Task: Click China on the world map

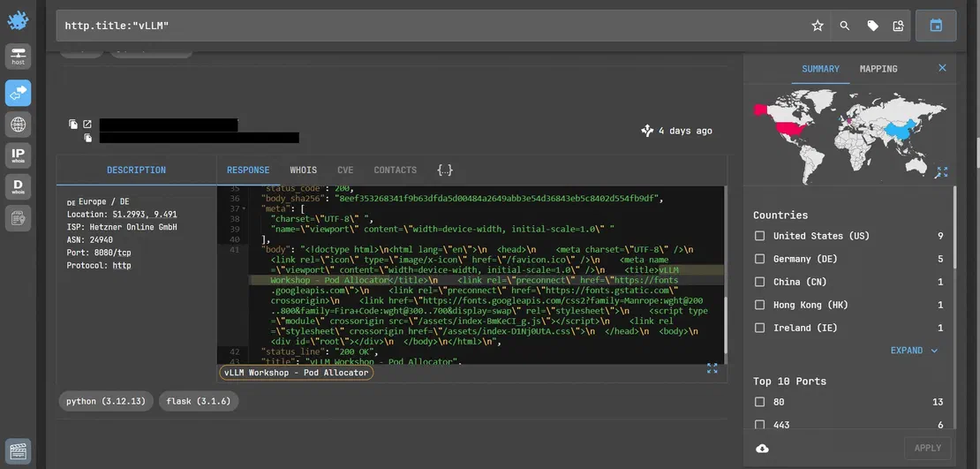Action: point(900,132)
